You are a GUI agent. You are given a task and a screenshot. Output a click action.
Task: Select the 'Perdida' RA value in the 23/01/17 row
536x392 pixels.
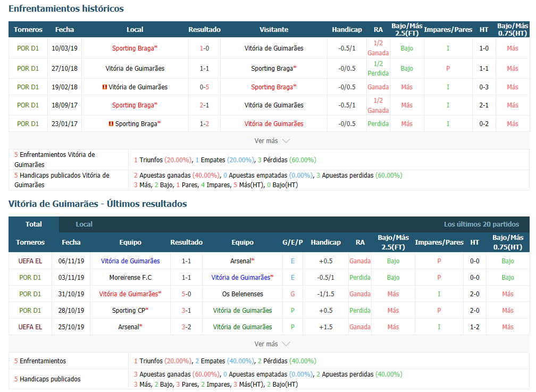(378, 124)
